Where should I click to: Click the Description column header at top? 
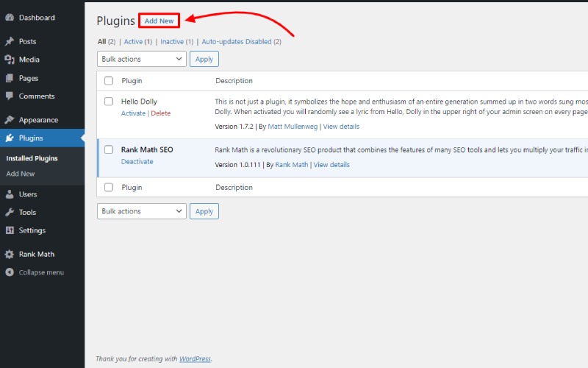click(234, 81)
